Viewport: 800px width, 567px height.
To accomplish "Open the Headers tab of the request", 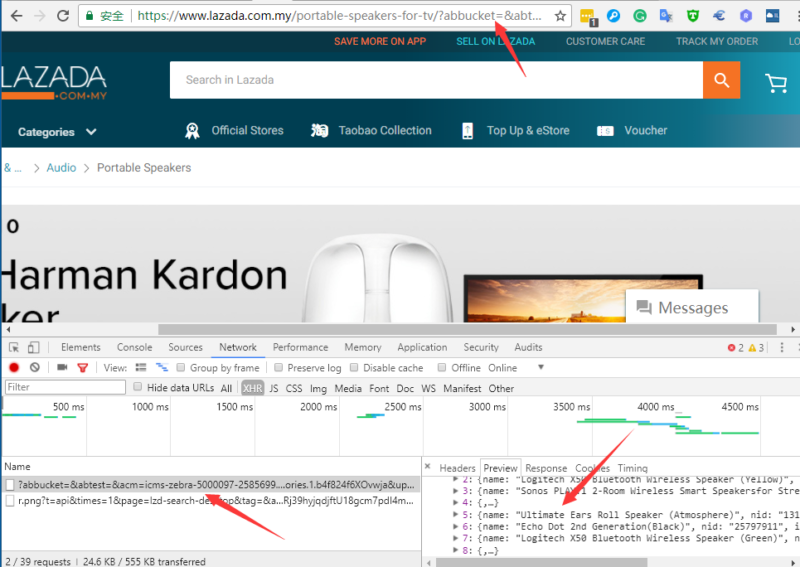I will tap(457, 468).
